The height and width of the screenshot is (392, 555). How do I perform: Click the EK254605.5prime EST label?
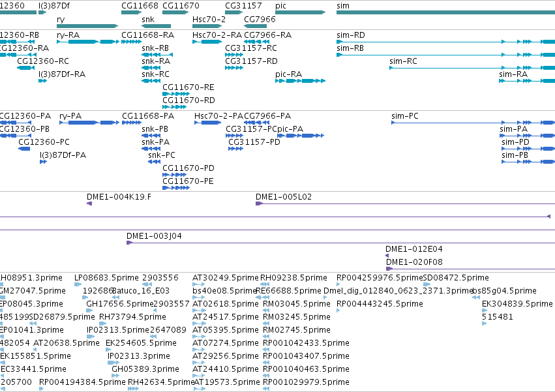141,343
